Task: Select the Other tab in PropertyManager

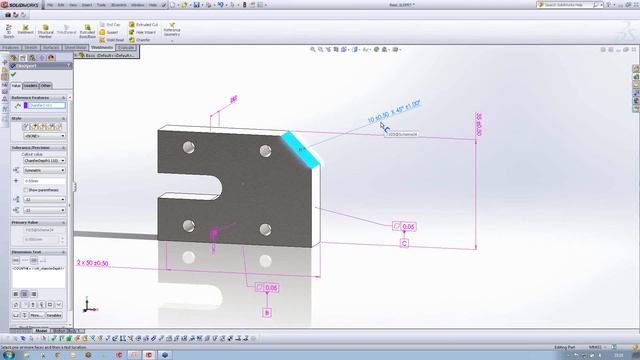Action: [46, 86]
